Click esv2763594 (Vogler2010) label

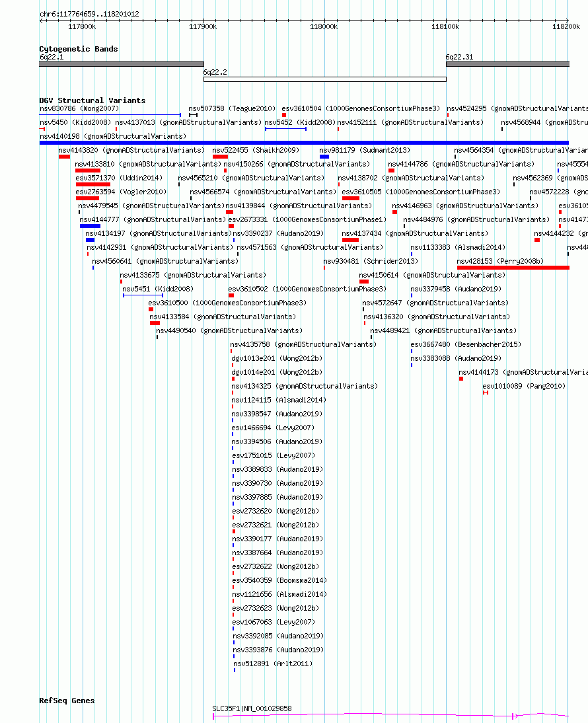121,192
